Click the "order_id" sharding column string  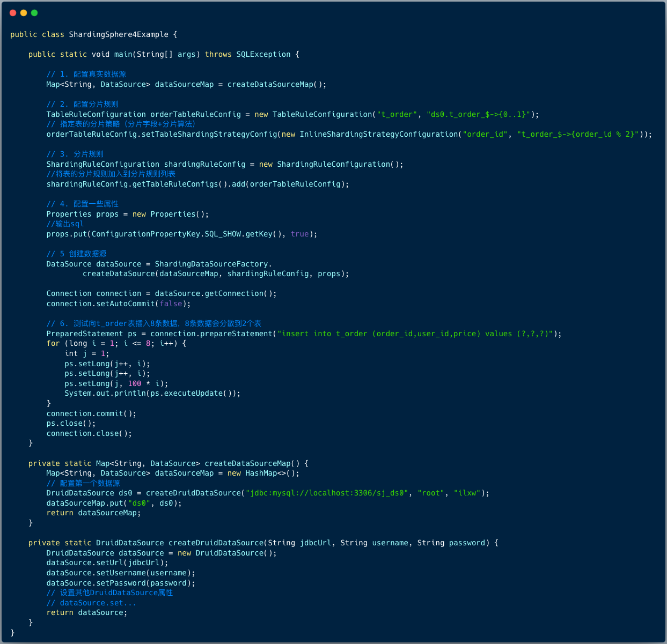485,134
